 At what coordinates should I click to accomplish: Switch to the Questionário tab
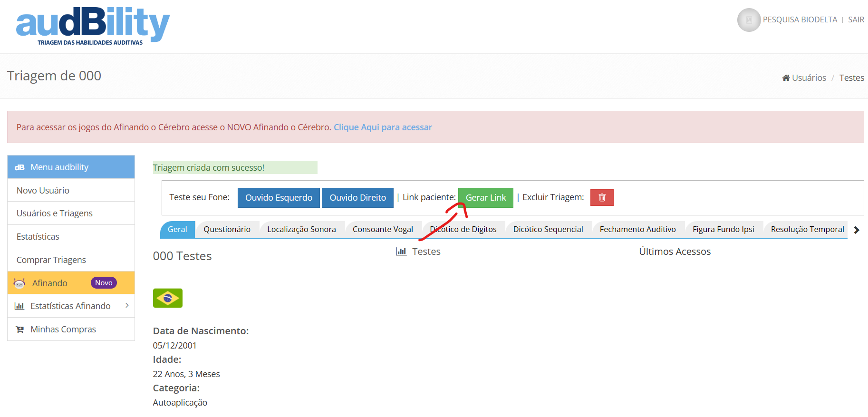tap(227, 229)
